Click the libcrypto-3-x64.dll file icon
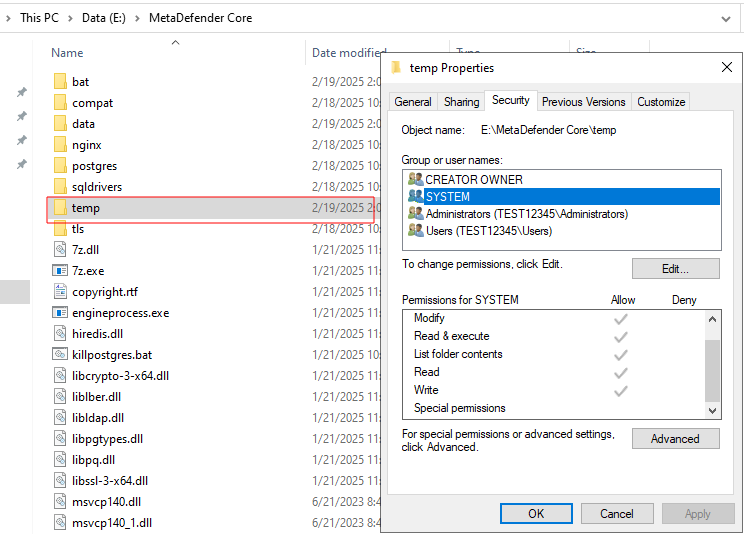Image resolution: width=744 pixels, height=534 pixels. coord(60,375)
